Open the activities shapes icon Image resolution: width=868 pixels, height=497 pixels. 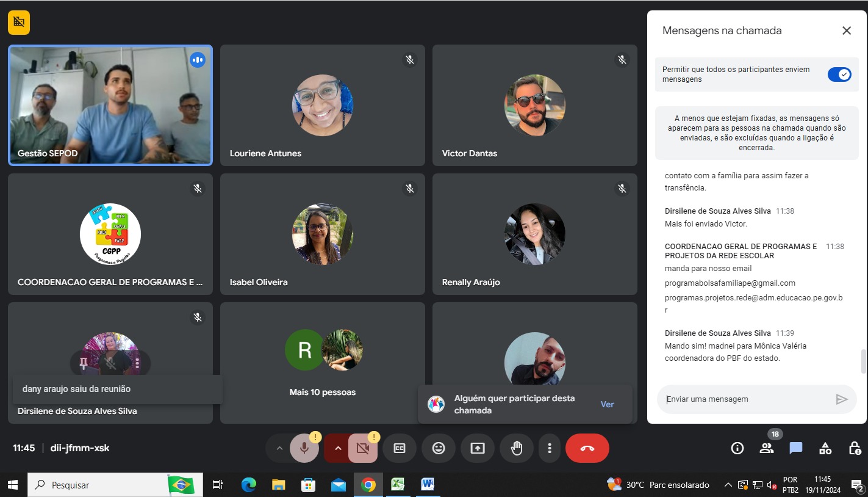click(825, 448)
